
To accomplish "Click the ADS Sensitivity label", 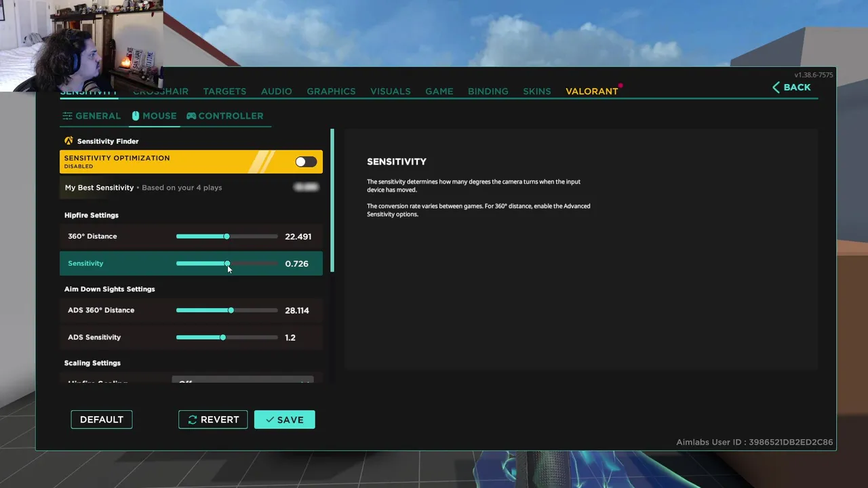I will click(94, 338).
